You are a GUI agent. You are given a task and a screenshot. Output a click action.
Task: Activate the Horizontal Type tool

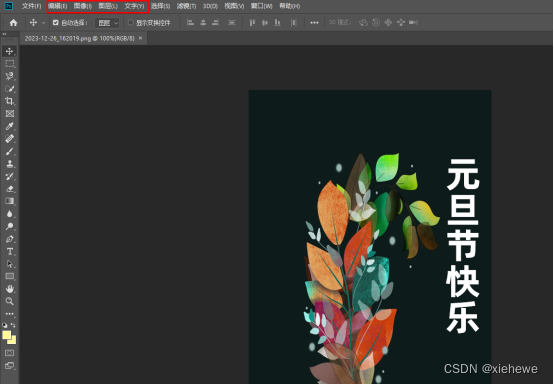tap(10, 251)
